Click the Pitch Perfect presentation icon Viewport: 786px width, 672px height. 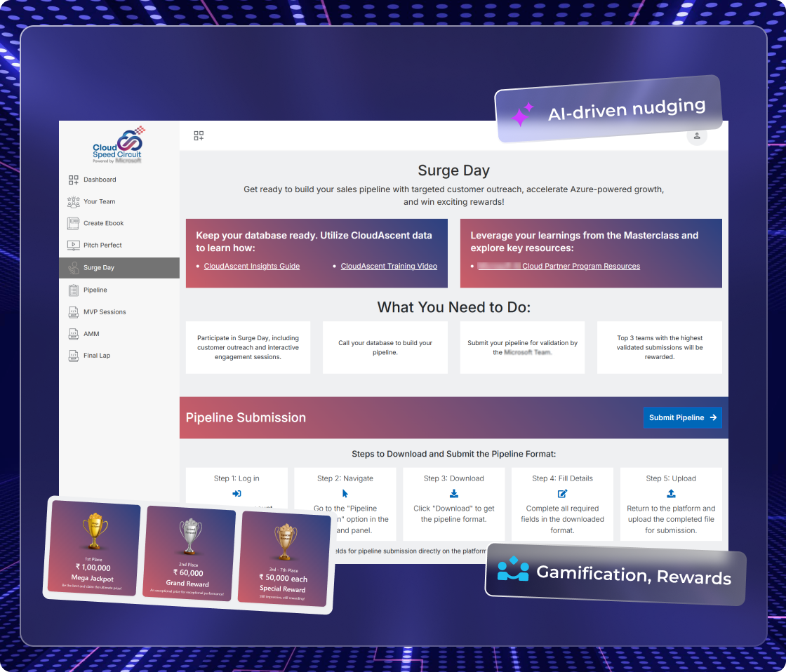click(73, 246)
